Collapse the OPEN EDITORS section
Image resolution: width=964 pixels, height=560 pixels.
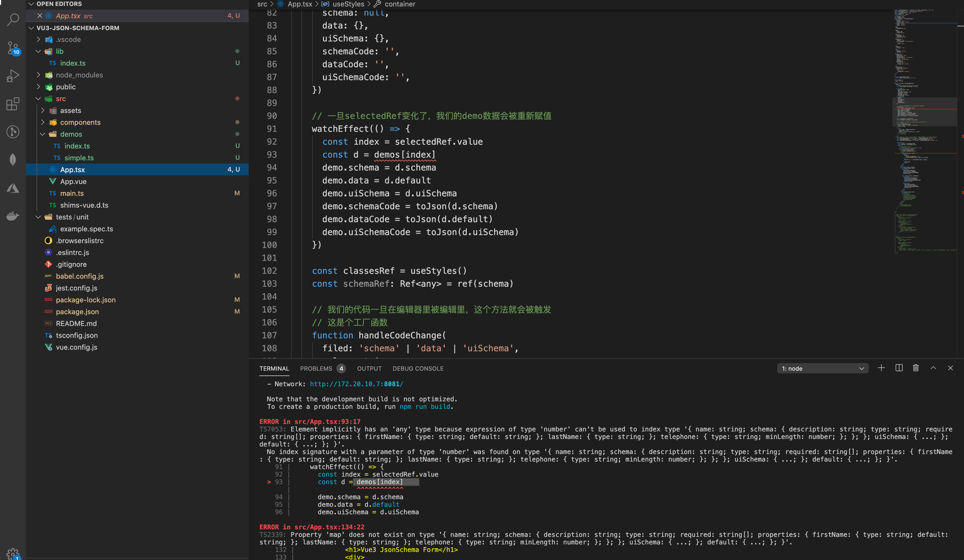tap(31, 4)
